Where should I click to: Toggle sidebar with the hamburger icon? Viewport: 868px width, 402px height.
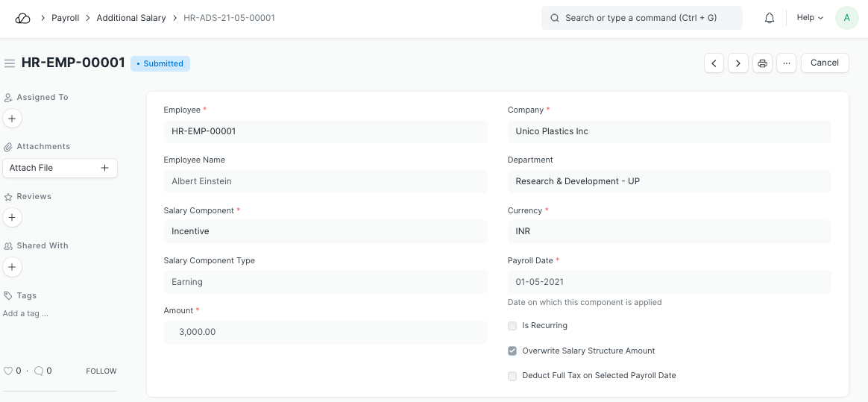point(10,63)
